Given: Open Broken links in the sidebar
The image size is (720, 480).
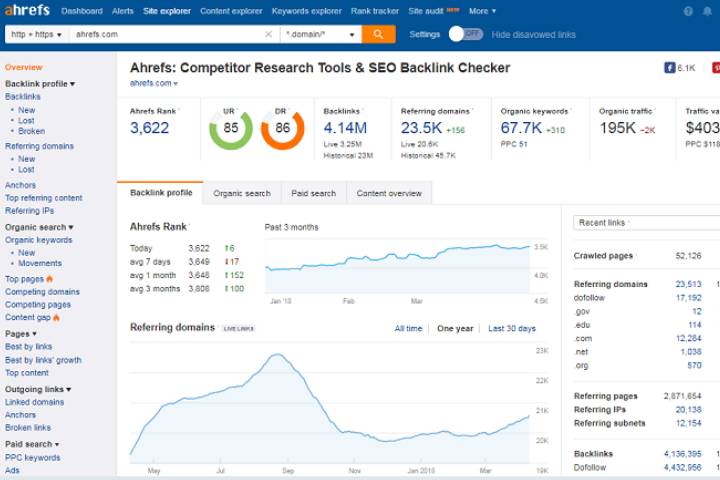Looking at the screenshot, I should pyautogui.click(x=28, y=428).
